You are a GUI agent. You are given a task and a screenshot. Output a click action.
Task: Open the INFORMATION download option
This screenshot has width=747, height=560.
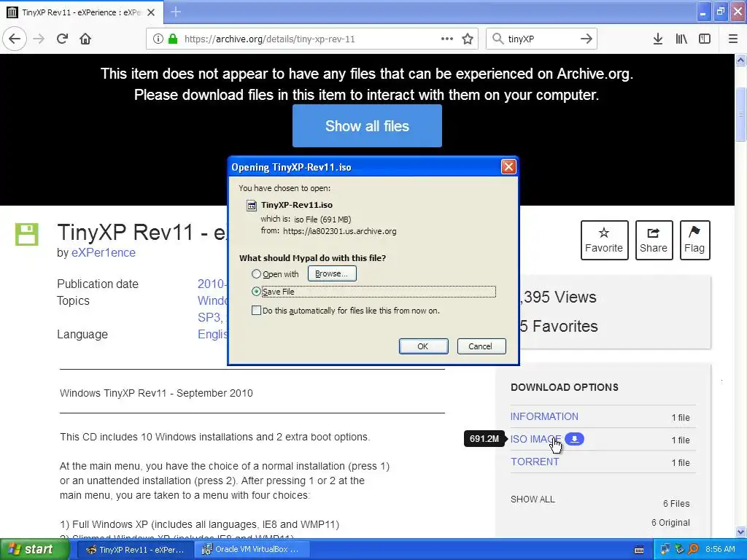(544, 416)
